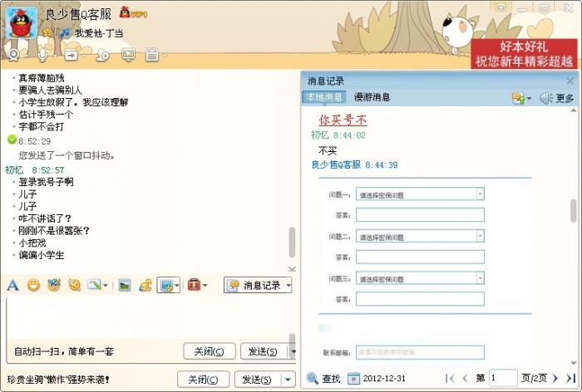Go to the last page of records

point(570,378)
